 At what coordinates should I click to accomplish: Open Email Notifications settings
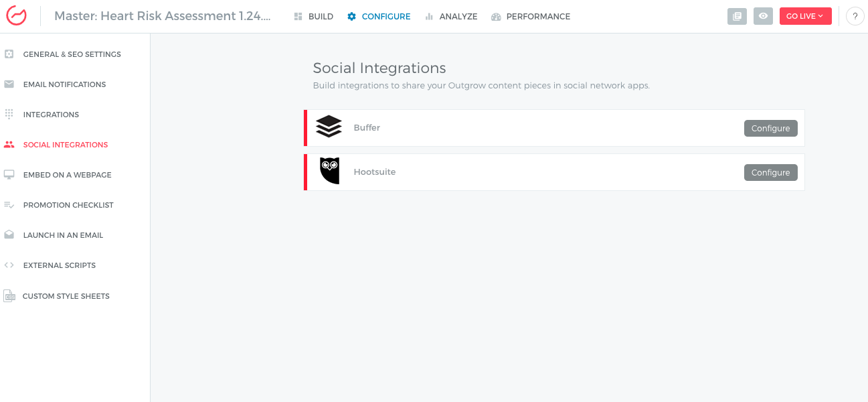point(64,84)
